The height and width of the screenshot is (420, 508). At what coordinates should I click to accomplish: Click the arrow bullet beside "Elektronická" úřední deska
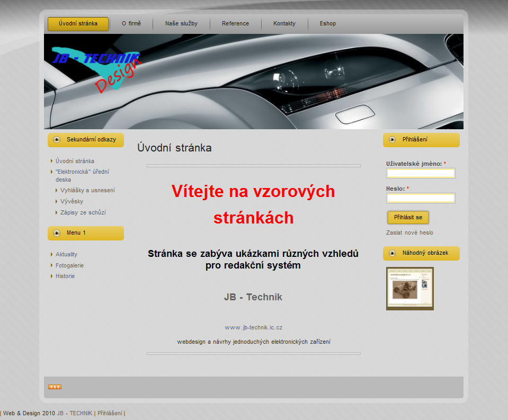click(51, 172)
